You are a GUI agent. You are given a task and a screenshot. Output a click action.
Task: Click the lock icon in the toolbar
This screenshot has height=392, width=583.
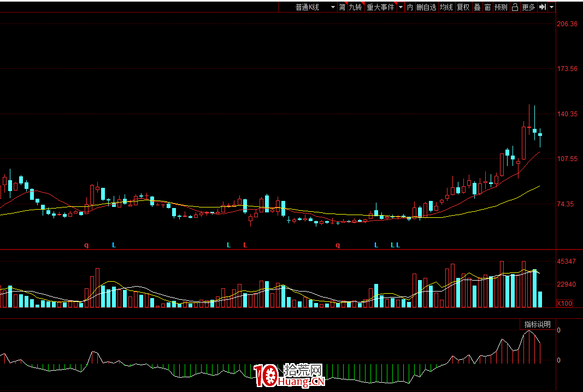[514, 7]
